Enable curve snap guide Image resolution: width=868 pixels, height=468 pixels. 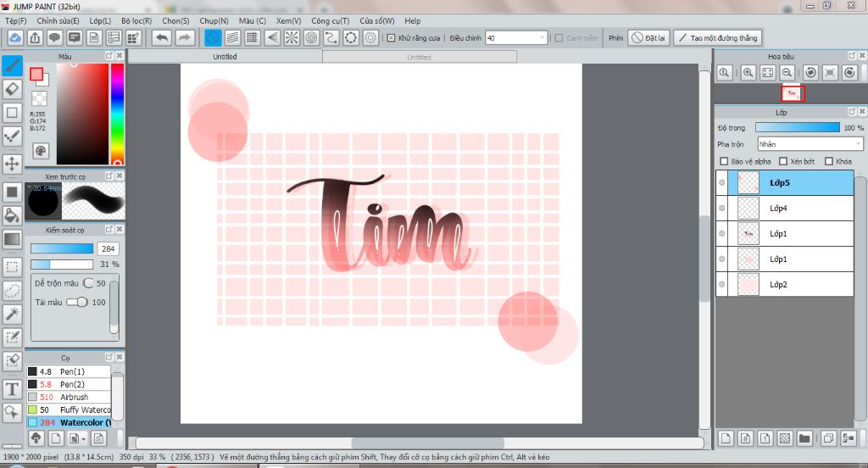pos(331,37)
